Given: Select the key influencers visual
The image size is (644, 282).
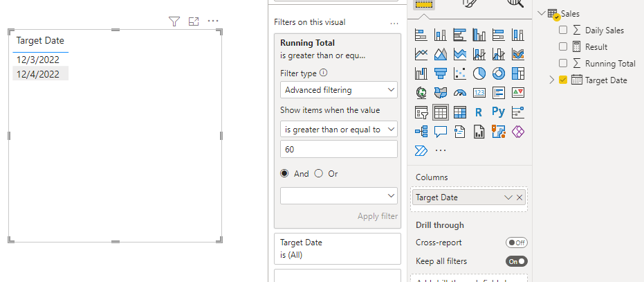Looking at the screenshot, I should point(517,112).
